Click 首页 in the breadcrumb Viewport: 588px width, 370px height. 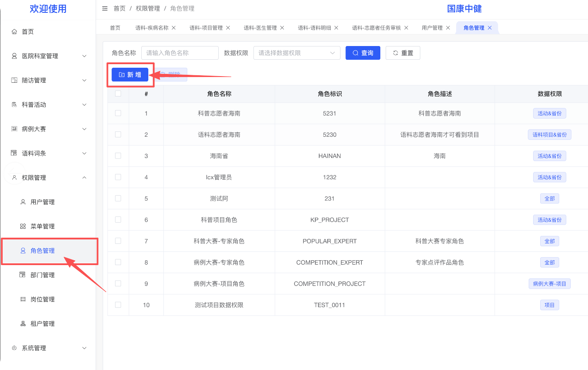tap(120, 8)
